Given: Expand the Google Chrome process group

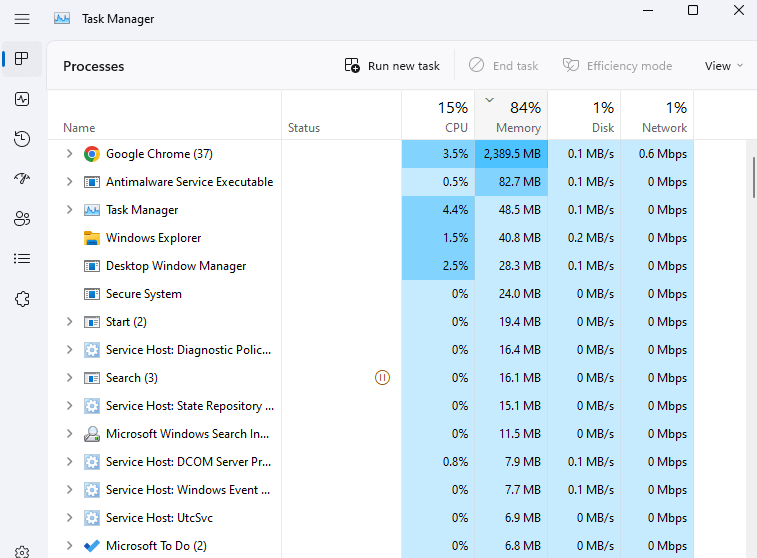Looking at the screenshot, I should tap(69, 154).
